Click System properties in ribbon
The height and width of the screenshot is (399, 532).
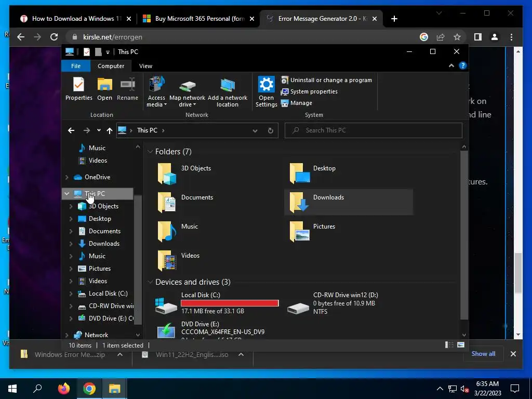(310, 91)
